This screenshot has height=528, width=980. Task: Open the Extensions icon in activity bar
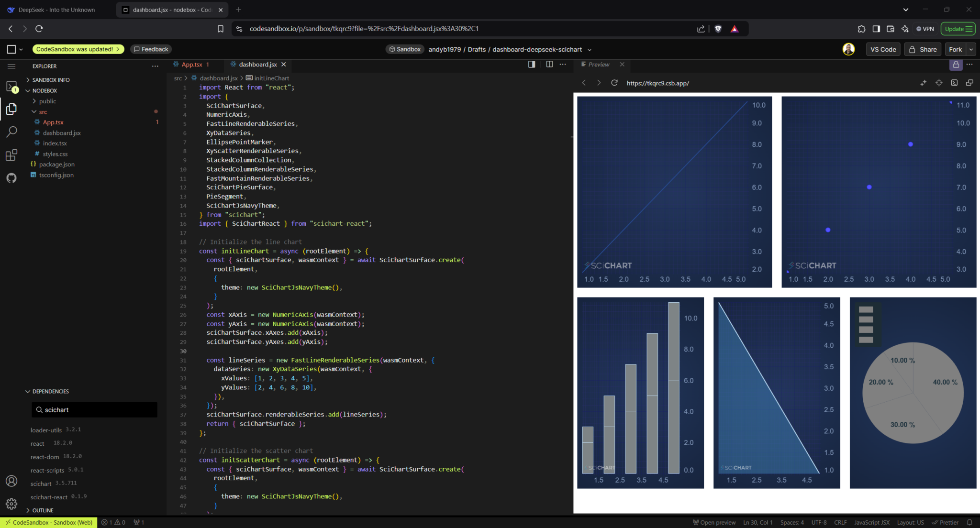(x=11, y=155)
